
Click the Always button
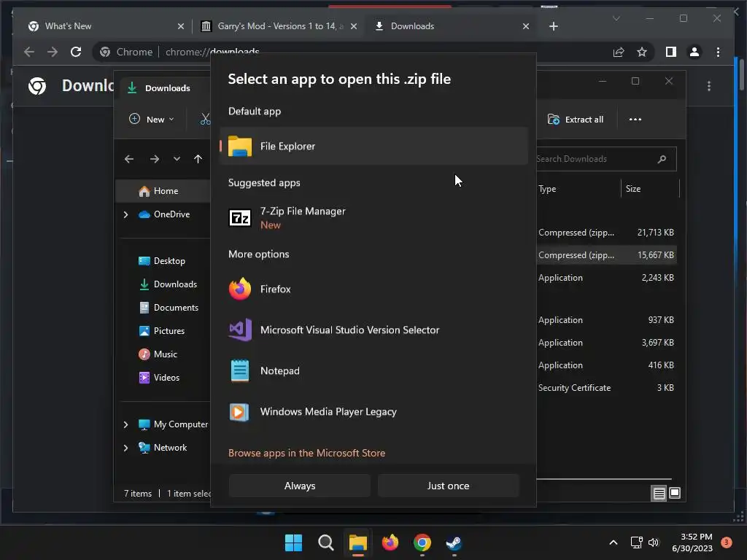point(300,486)
